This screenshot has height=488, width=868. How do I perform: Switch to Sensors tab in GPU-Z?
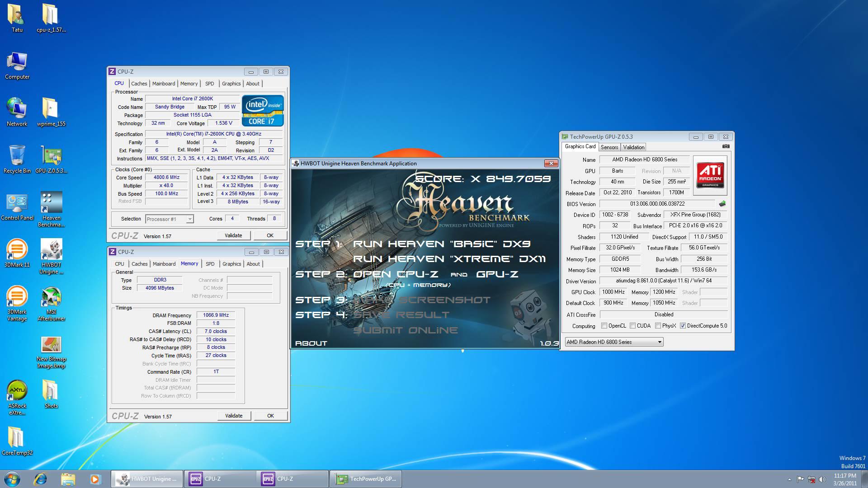point(609,147)
